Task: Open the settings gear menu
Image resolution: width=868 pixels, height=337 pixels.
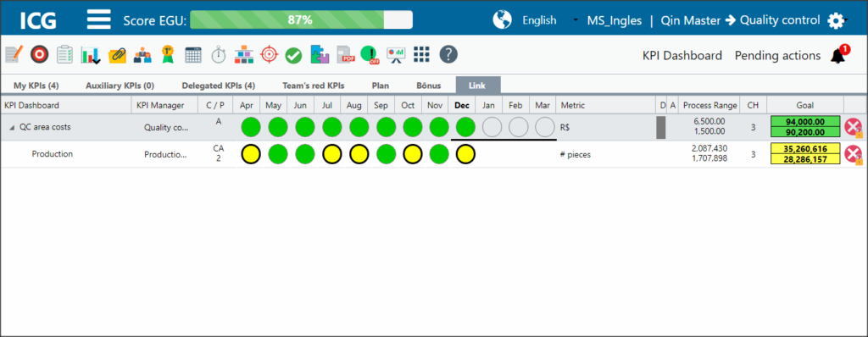Action: (836, 20)
